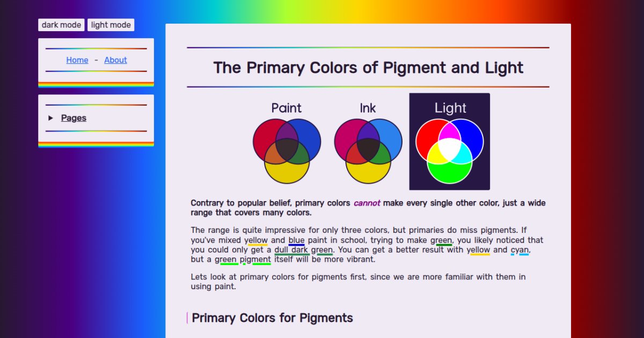Click the Paint color diagram
644x338 pixels.
[x=287, y=142]
